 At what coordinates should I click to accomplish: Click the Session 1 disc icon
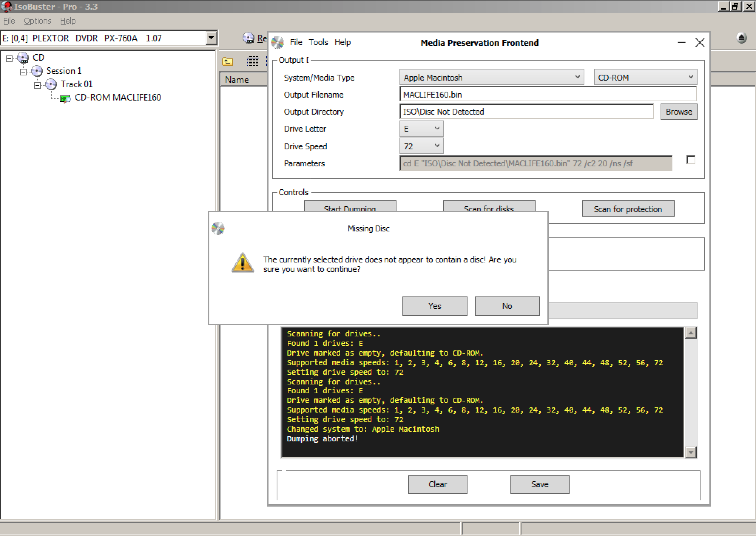(37, 71)
